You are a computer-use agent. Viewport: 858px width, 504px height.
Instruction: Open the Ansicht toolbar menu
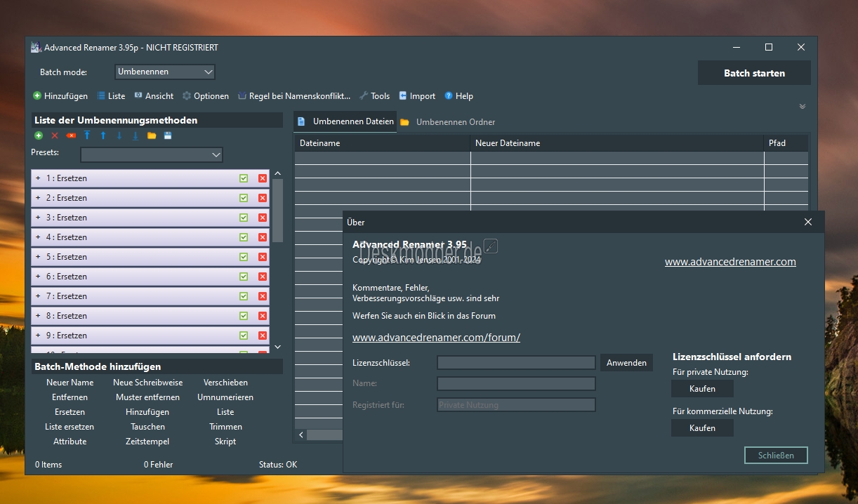154,96
